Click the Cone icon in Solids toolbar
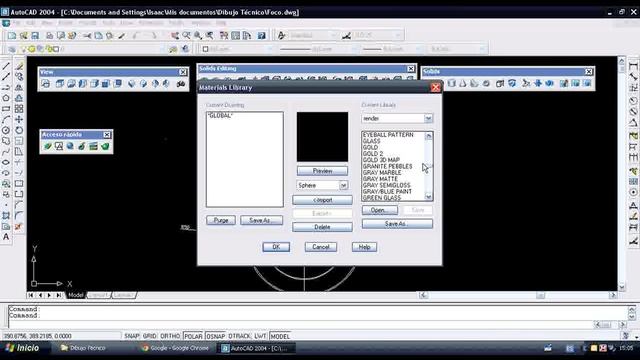 [463, 84]
